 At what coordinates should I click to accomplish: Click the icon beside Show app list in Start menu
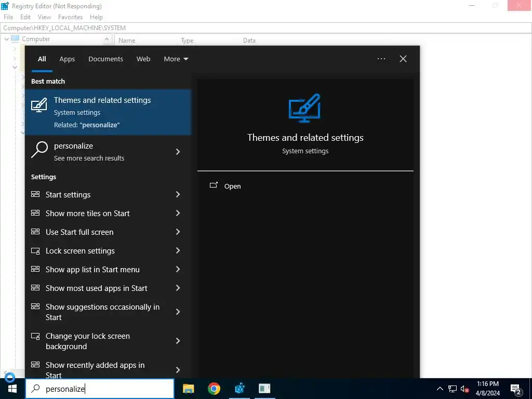click(35, 269)
